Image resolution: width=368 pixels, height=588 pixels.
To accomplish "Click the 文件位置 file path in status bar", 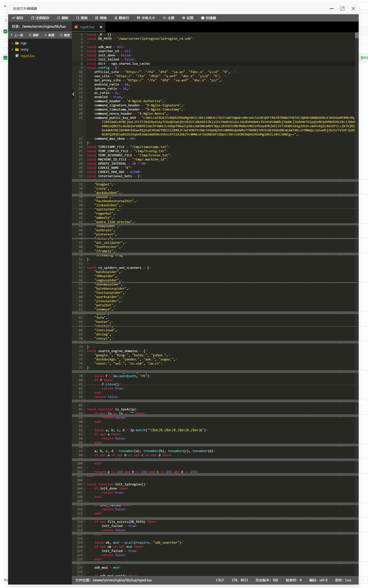I will (x=114, y=580).
